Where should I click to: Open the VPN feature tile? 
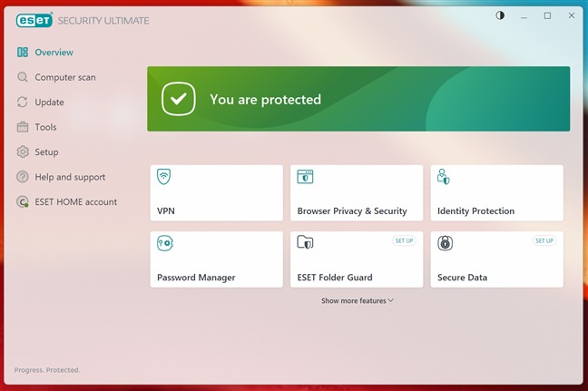coord(216,192)
